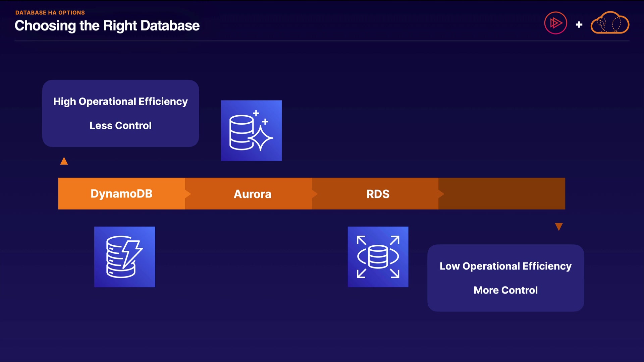The height and width of the screenshot is (362, 644).
Task: Click the More Control text
Action: click(505, 290)
